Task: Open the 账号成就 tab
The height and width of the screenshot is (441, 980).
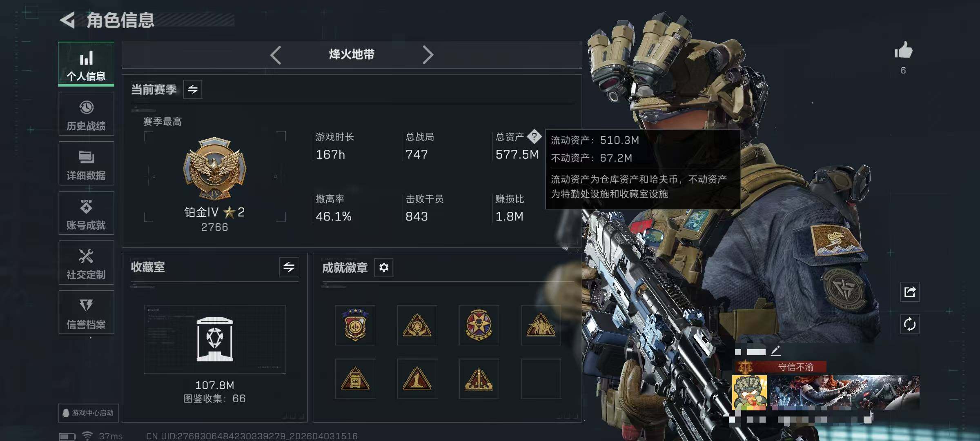Action: pyautogui.click(x=86, y=213)
